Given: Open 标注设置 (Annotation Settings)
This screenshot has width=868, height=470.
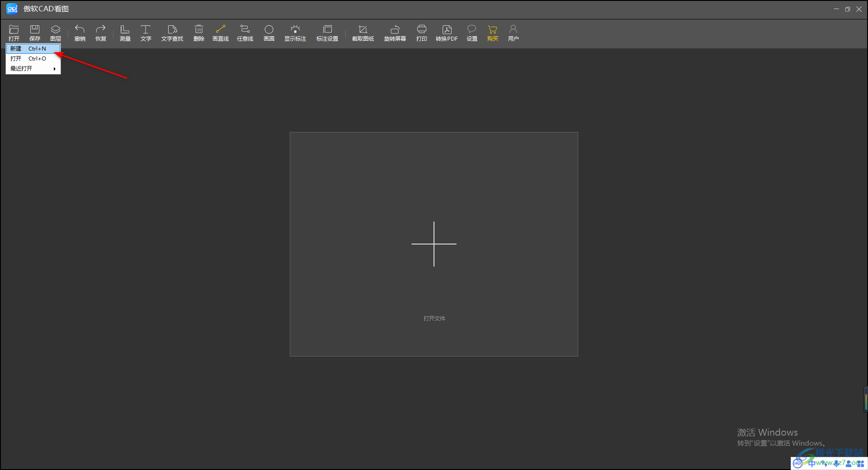Looking at the screenshot, I should [x=327, y=33].
